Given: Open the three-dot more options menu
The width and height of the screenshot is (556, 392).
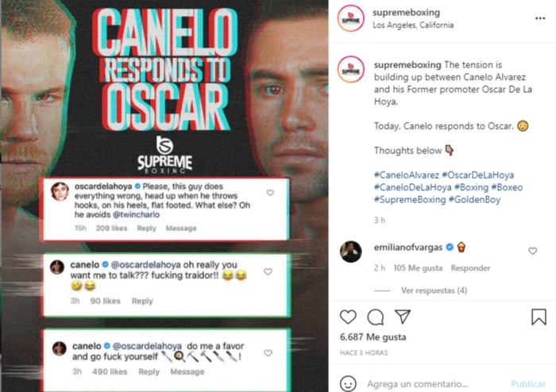Looking at the screenshot, I should pyautogui.click(x=540, y=18).
